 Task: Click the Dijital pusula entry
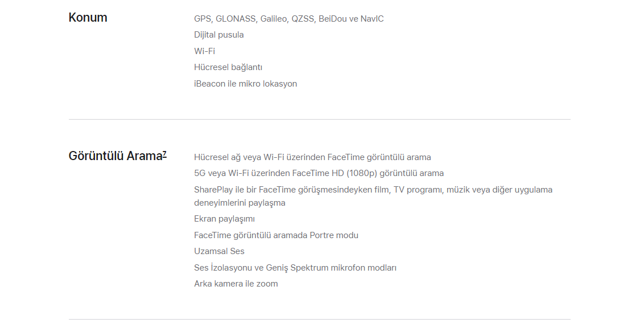(219, 35)
